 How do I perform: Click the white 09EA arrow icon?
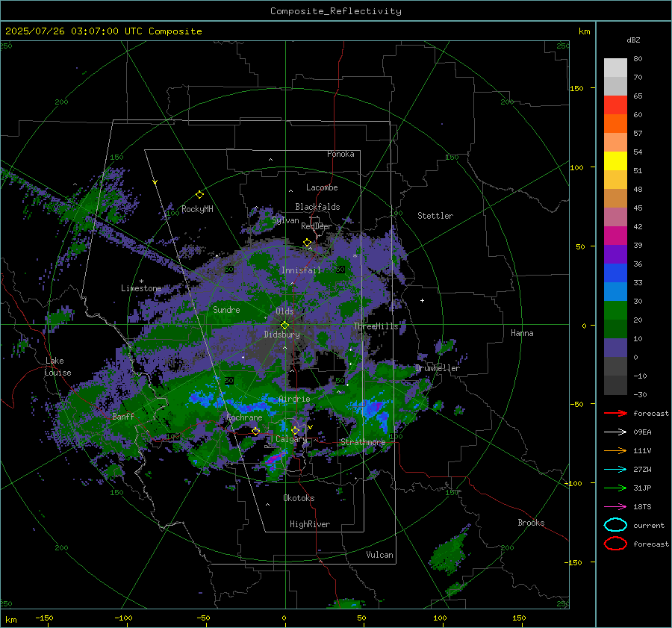coord(615,432)
